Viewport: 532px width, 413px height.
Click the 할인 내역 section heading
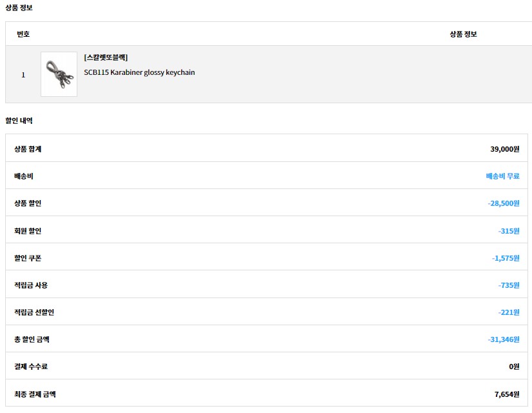tap(19, 121)
